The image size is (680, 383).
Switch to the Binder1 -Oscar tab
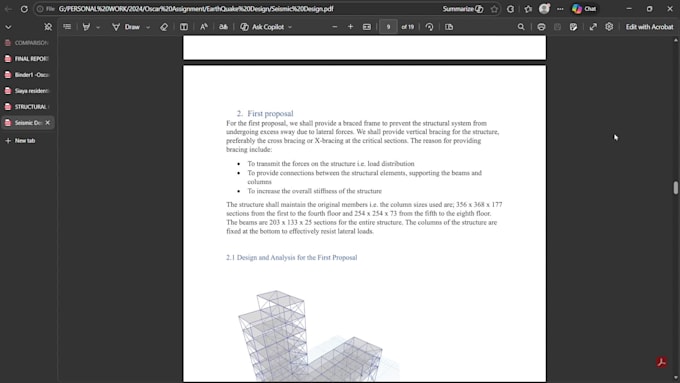point(28,75)
